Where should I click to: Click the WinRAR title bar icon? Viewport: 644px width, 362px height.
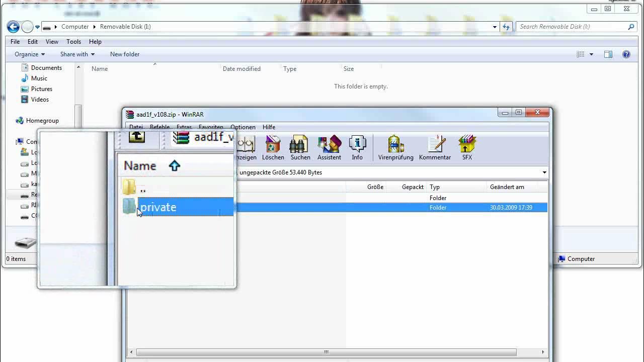coord(130,115)
